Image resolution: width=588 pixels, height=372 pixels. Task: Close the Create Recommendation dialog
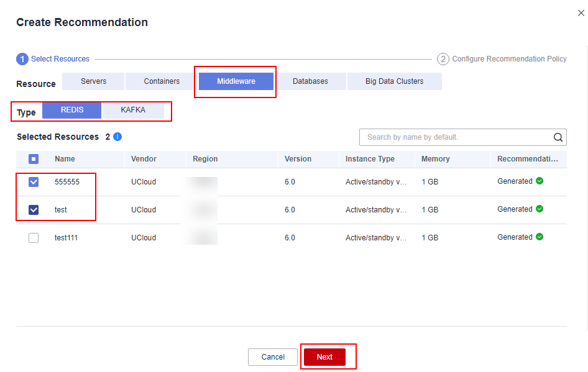(x=581, y=13)
